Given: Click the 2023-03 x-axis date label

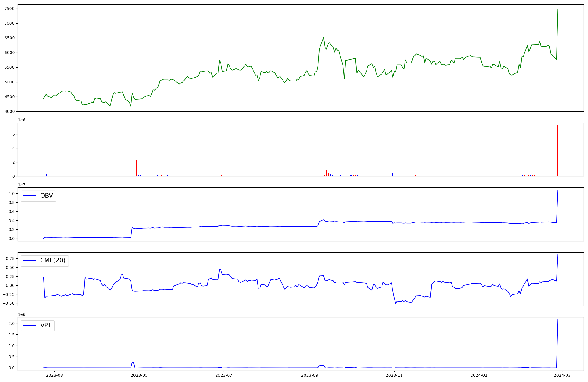Looking at the screenshot, I should [x=54, y=375].
